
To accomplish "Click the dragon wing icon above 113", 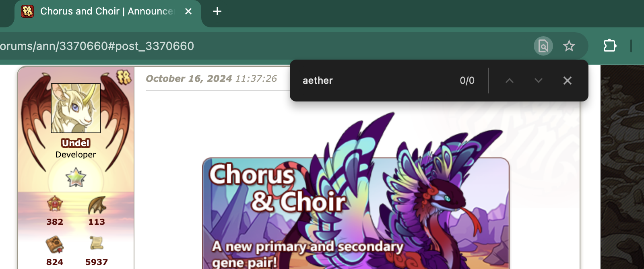I will (x=97, y=205).
